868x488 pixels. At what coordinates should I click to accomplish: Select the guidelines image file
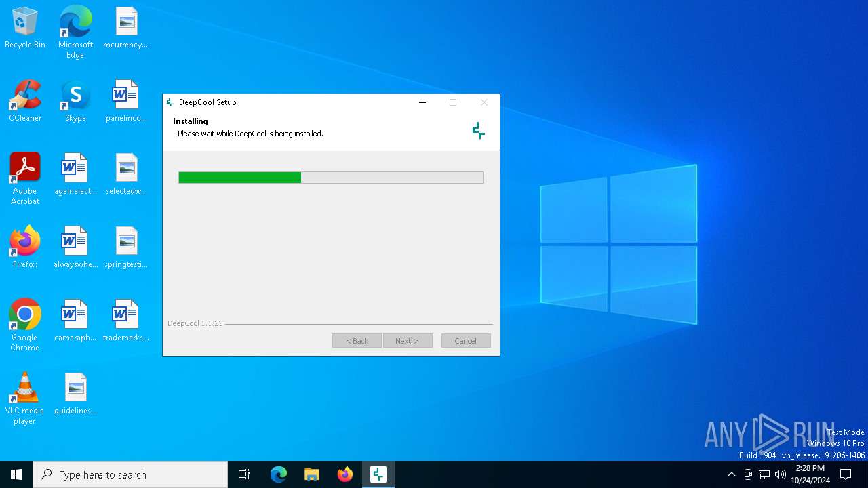pyautogui.click(x=75, y=394)
